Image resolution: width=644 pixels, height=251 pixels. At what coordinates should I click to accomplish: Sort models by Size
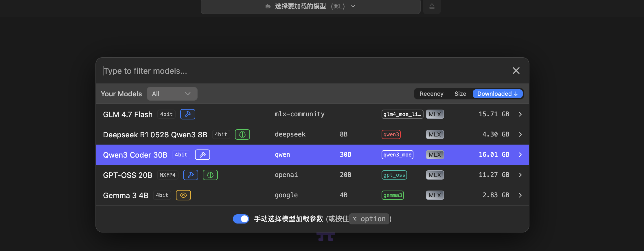pos(460,94)
